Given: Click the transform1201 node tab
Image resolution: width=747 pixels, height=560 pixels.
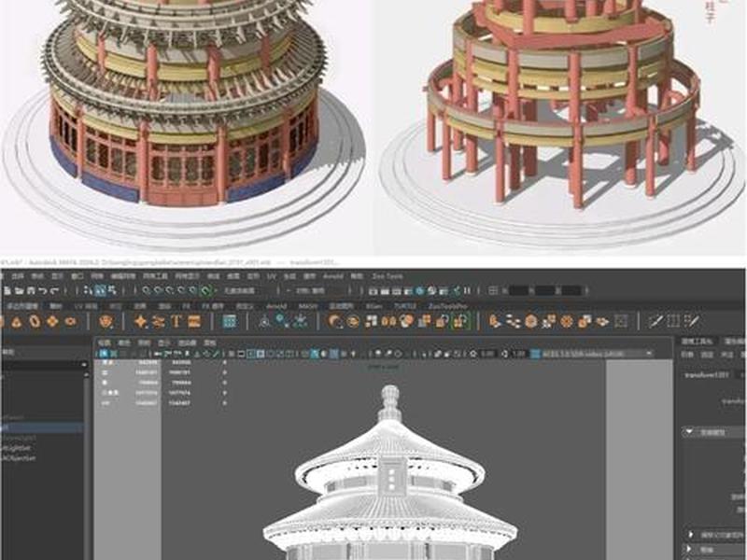Looking at the screenshot, I should pos(707,375).
